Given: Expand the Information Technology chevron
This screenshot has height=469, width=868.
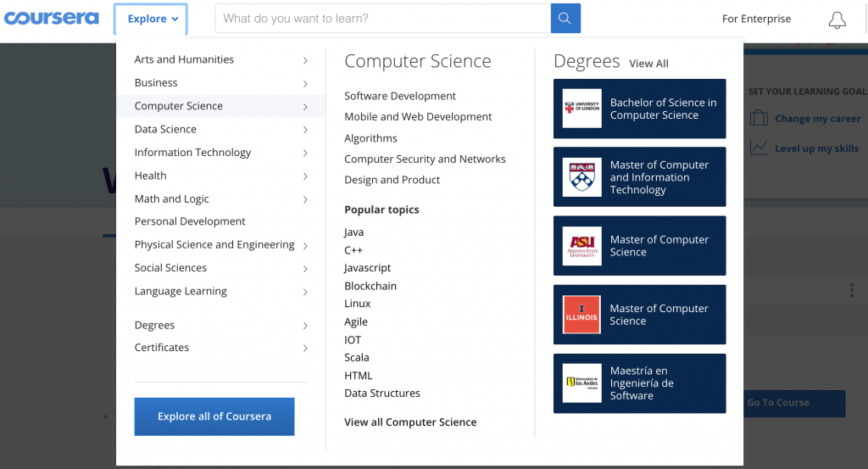Looking at the screenshot, I should 305,153.
